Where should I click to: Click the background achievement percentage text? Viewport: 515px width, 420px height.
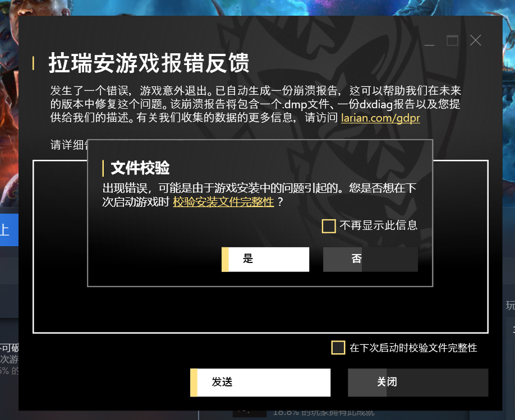324,413
